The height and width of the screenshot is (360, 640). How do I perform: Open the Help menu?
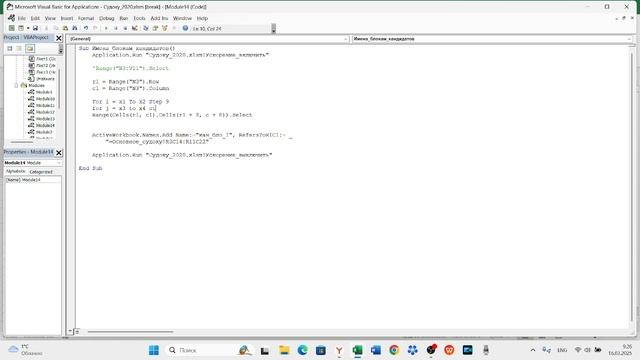click(202, 18)
